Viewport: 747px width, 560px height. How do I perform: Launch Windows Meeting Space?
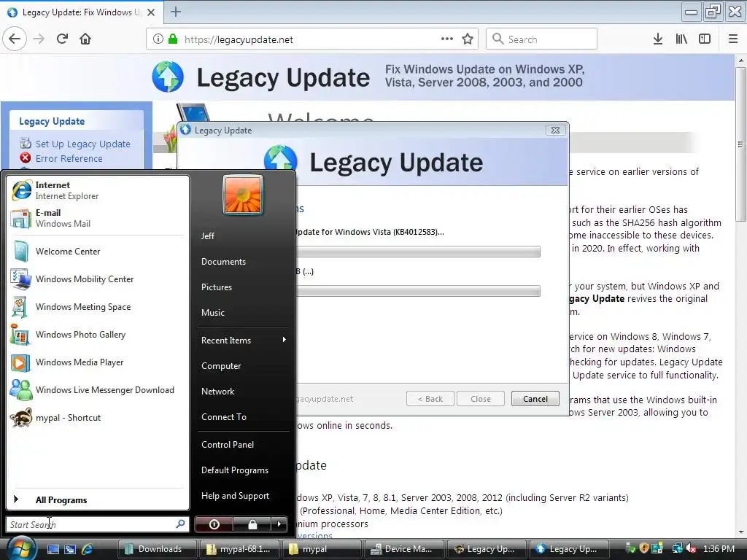[98, 307]
